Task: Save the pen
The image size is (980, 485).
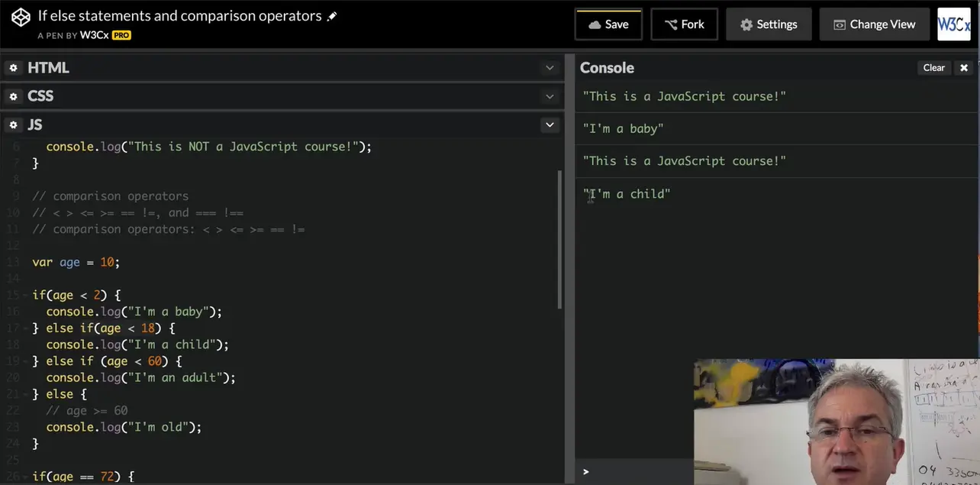Action: (608, 24)
